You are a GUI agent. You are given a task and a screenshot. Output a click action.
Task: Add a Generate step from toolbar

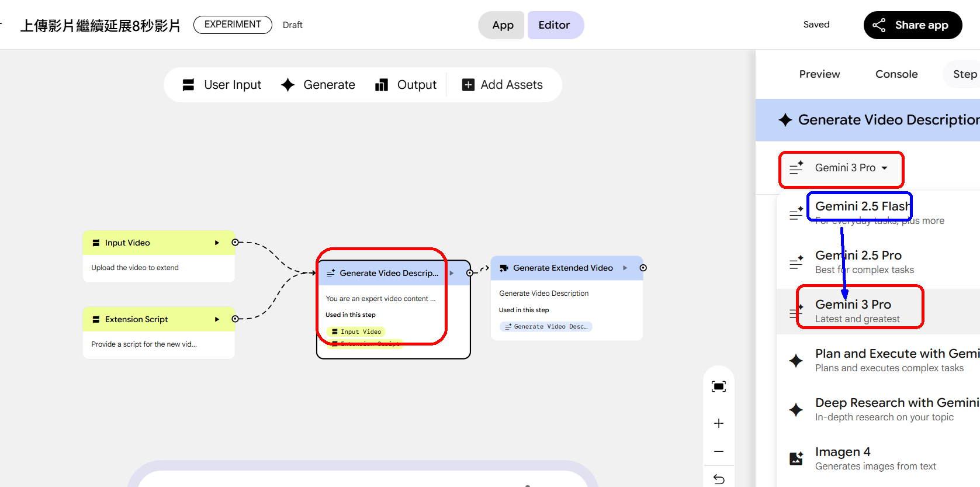coord(318,85)
